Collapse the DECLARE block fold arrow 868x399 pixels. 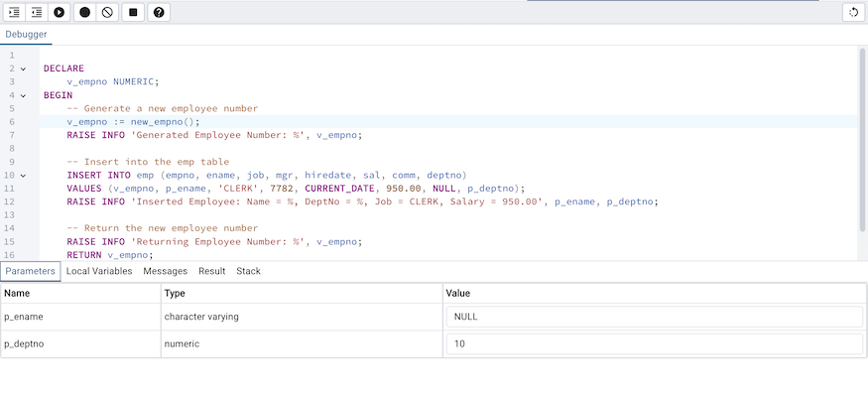[24, 68]
